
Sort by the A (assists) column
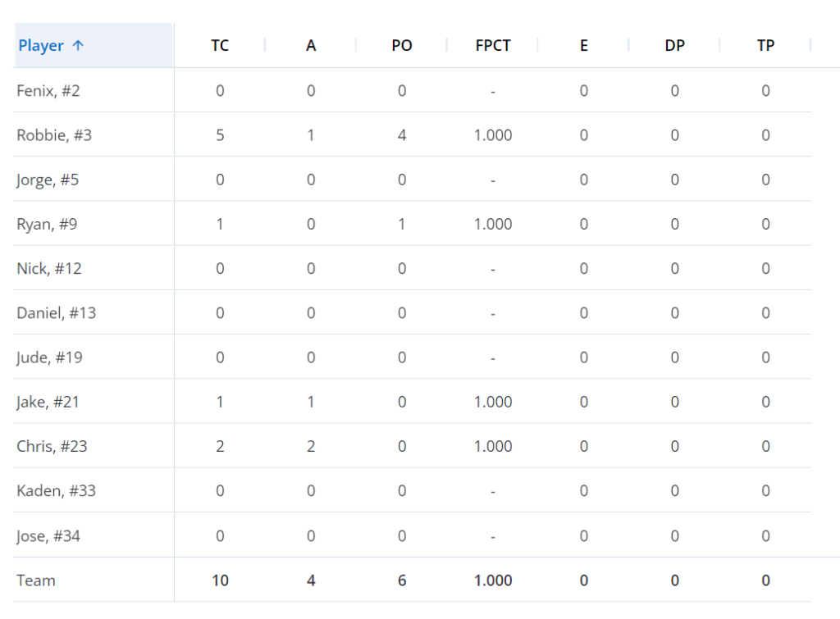[x=311, y=46]
